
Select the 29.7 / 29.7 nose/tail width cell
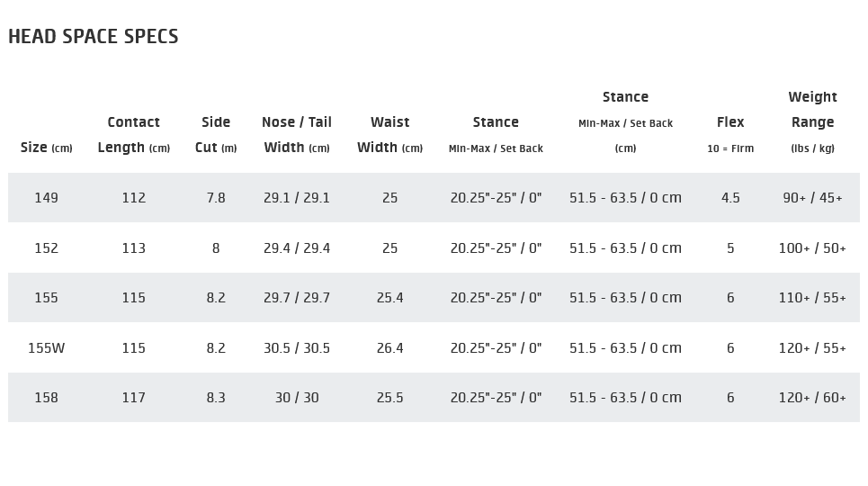tap(297, 298)
